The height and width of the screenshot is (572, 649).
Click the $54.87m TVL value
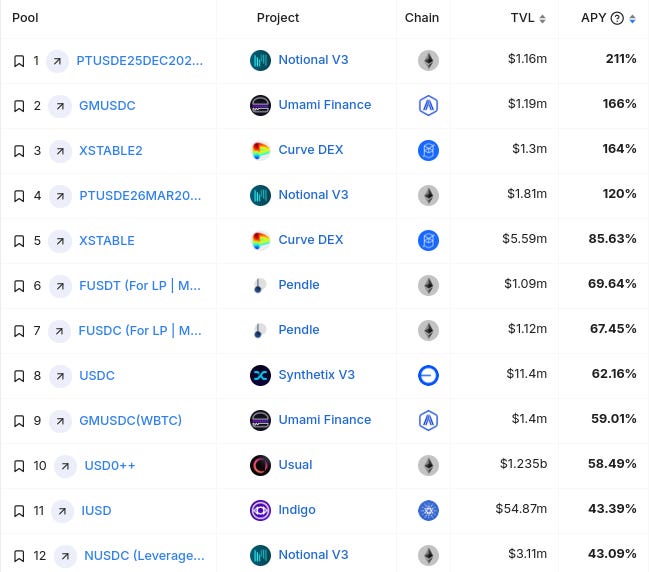coord(521,509)
